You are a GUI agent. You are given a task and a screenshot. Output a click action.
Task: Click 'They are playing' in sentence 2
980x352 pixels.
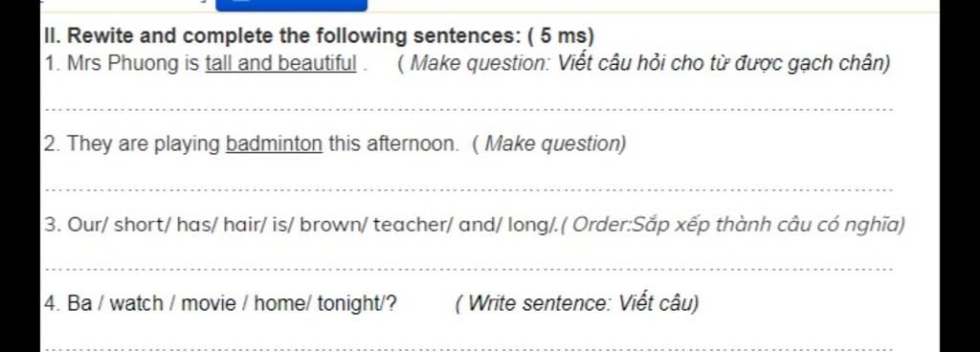tap(144, 143)
